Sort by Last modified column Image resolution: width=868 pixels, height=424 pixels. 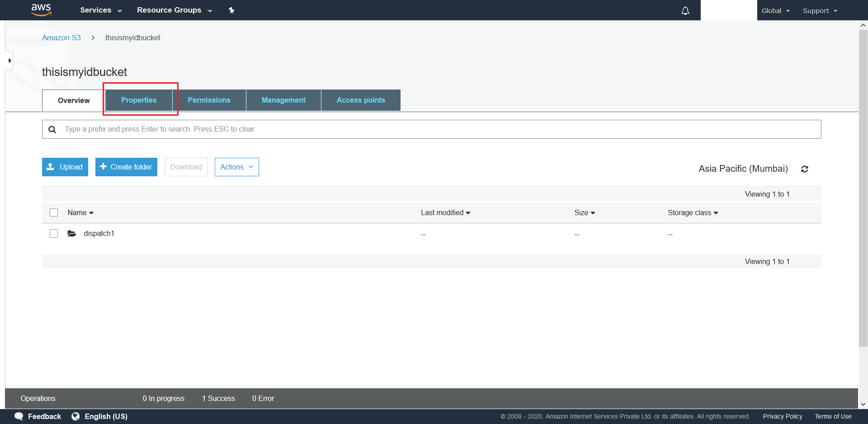tap(445, 212)
